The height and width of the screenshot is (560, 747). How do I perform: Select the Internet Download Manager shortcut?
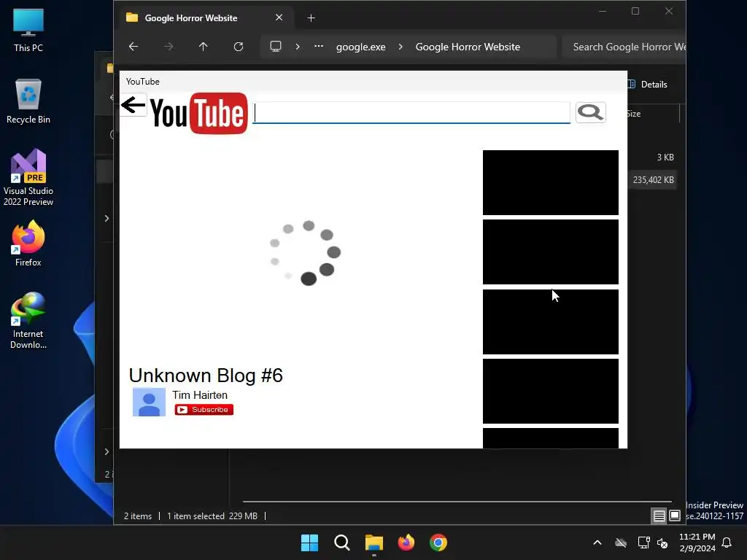[x=28, y=321]
